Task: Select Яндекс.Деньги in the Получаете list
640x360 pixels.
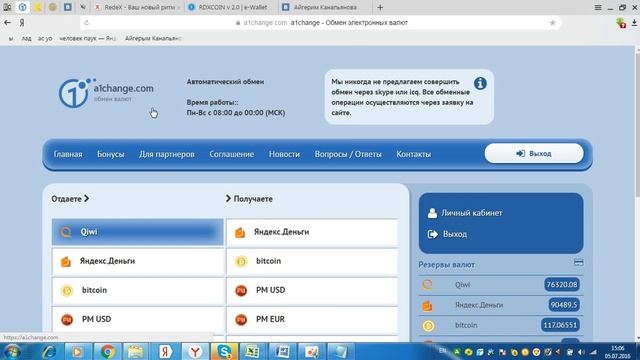Action: [x=312, y=232]
